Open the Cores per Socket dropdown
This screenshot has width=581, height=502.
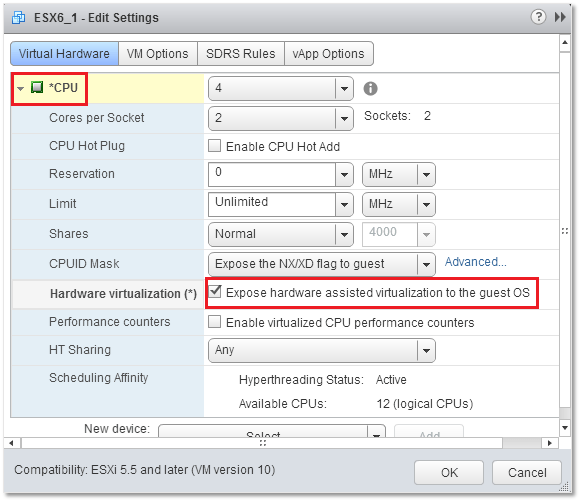280,118
